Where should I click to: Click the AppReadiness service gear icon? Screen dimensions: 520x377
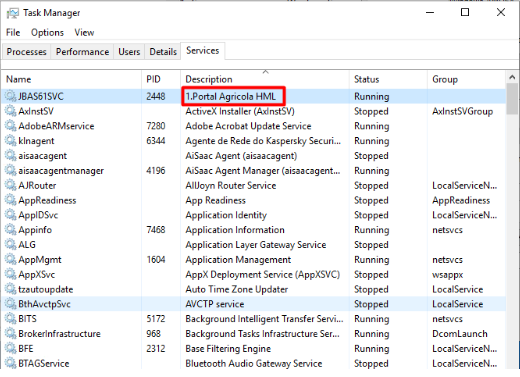click(10, 200)
